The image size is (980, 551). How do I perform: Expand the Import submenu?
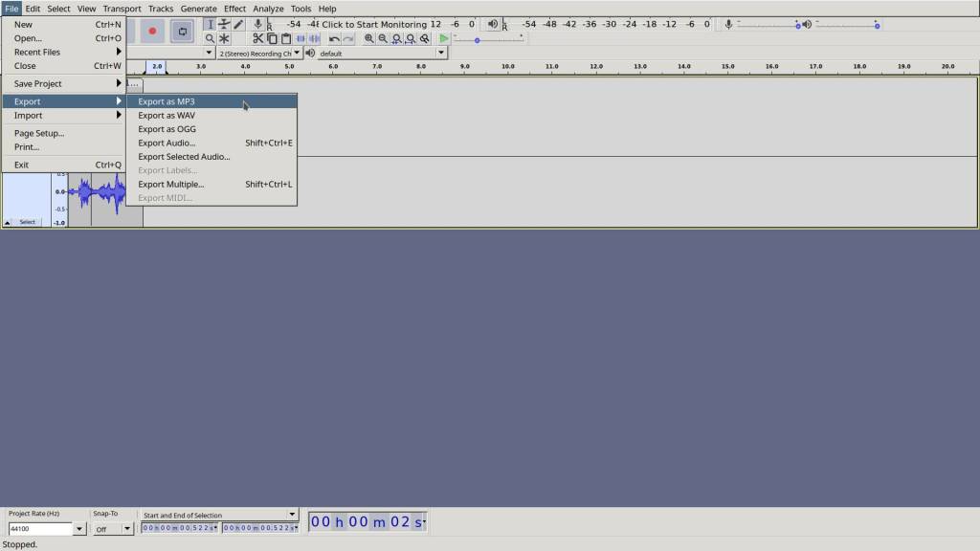click(x=64, y=115)
